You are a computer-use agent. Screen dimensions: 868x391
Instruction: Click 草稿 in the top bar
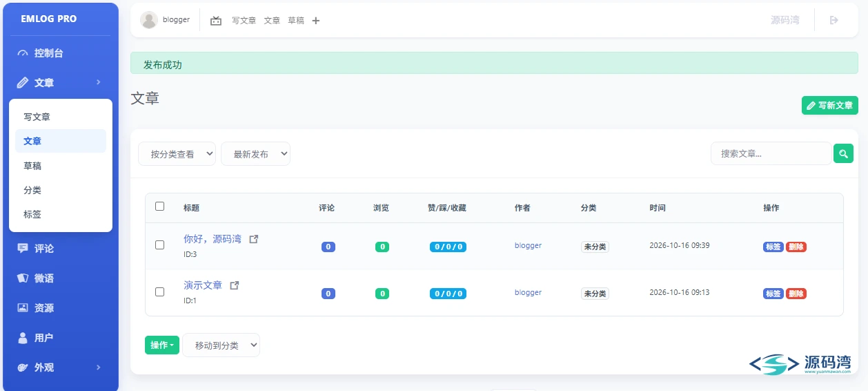coord(296,21)
